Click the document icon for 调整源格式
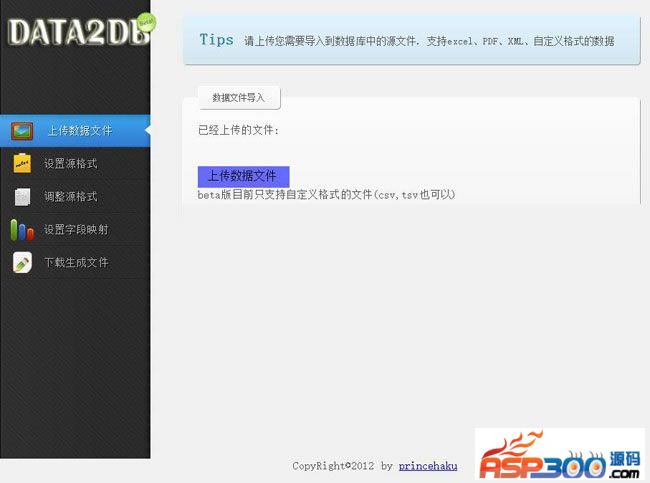 click(x=22, y=197)
